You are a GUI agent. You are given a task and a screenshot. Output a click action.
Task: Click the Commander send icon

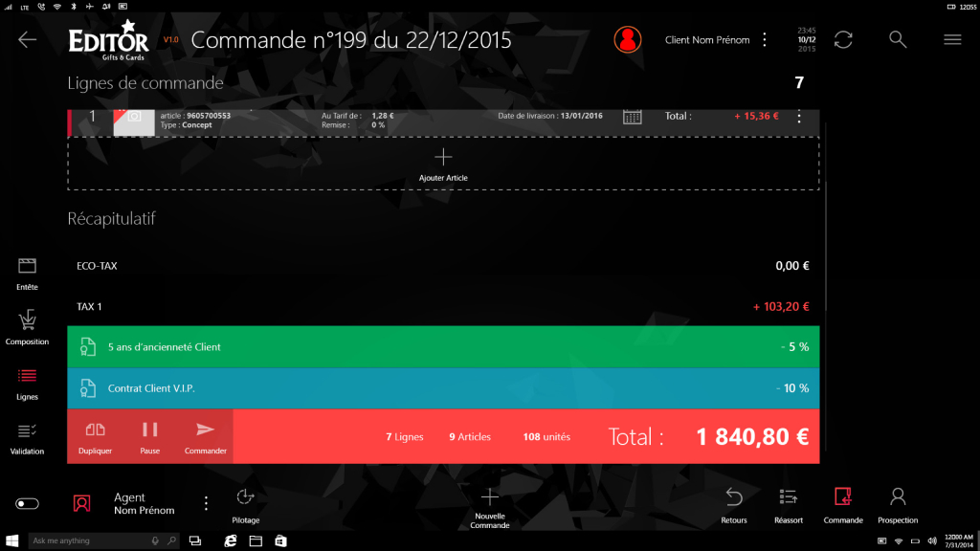pyautogui.click(x=206, y=430)
